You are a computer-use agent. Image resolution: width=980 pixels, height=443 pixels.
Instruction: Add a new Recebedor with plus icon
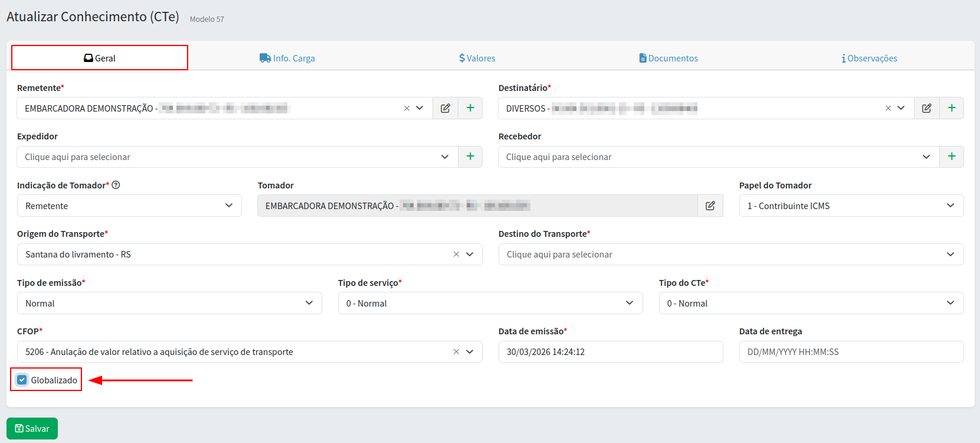[952, 157]
